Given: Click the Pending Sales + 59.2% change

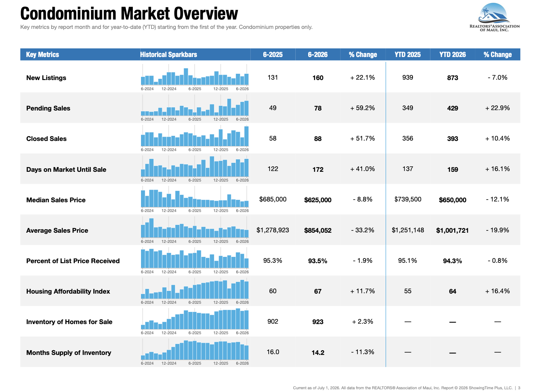Looking at the screenshot, I should (x=362, y=108).
